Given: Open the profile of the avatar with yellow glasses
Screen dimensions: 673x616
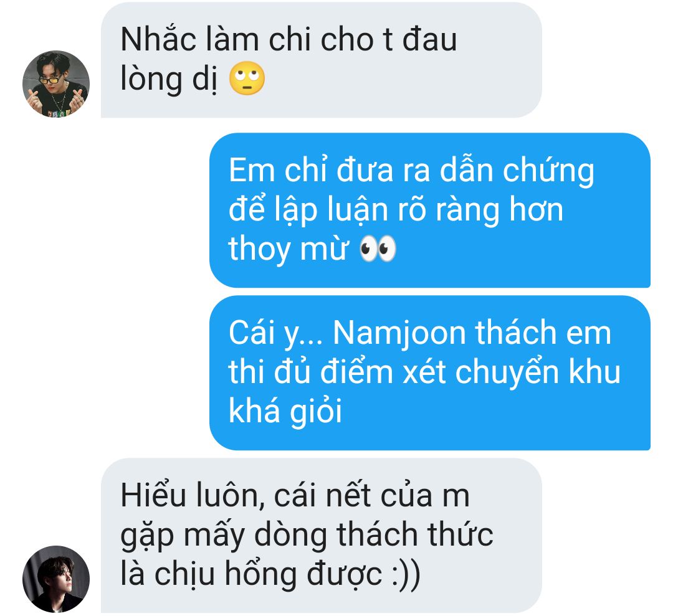Looking at the screenshot, I should point(56,84).
